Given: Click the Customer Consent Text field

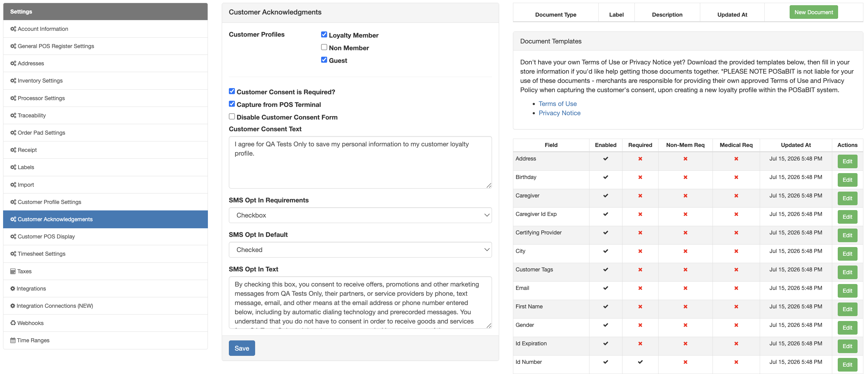Looking at the screenshot, I should point(360,162).
